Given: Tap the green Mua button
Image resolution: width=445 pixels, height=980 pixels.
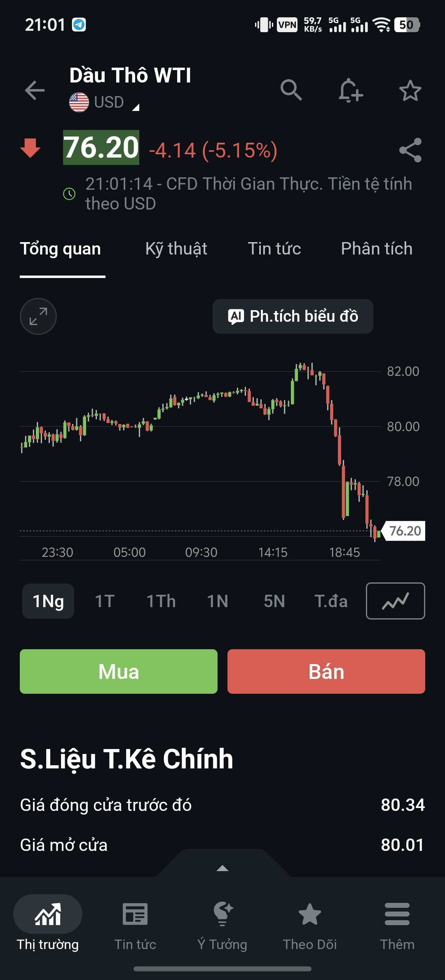Looking at the screenshot, I should tap(119, 671).
